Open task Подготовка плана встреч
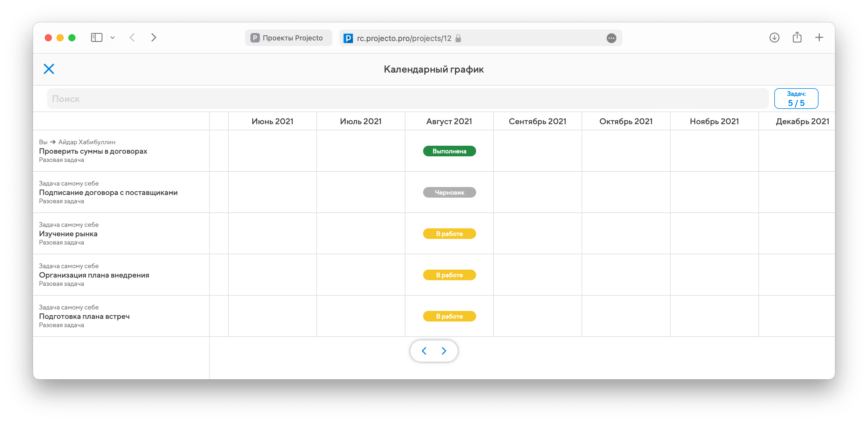 tap(84, 317)
